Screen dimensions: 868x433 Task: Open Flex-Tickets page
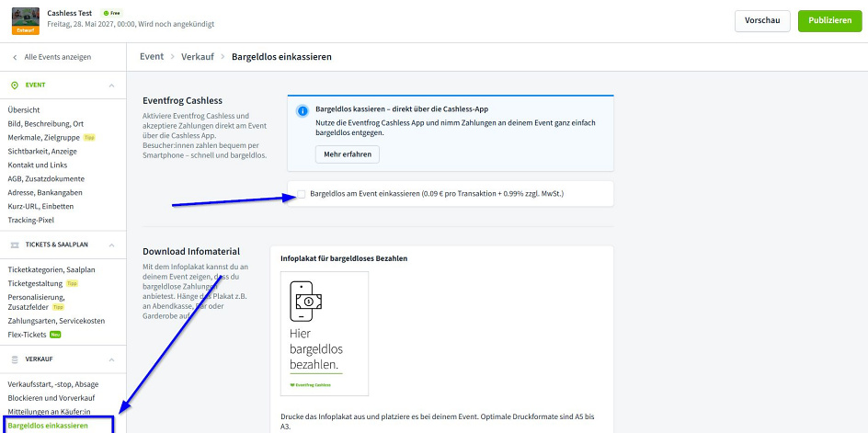pos(28,335)
